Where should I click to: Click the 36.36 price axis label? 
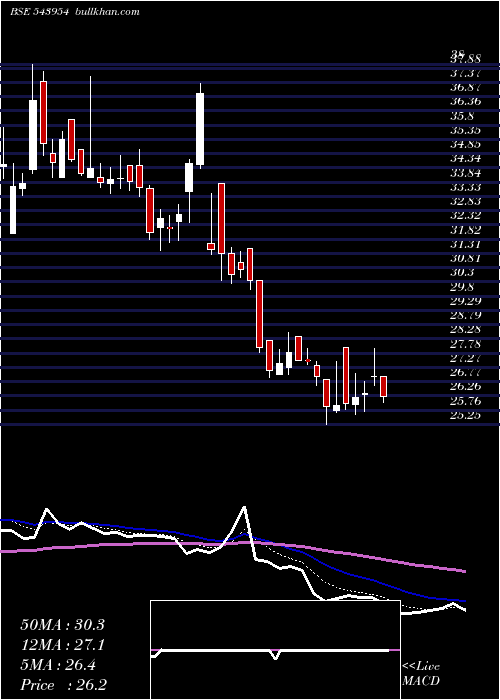pos(465,101)
